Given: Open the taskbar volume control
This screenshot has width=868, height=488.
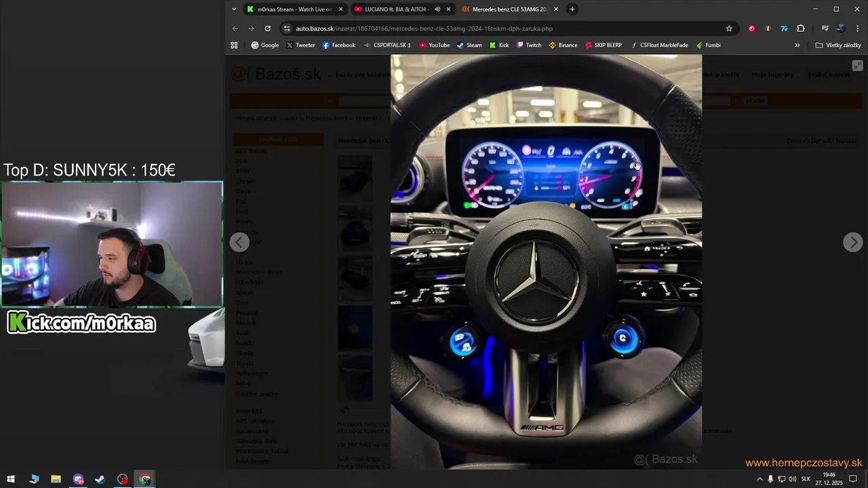Looking at the screenshot, I should [792, 479].
